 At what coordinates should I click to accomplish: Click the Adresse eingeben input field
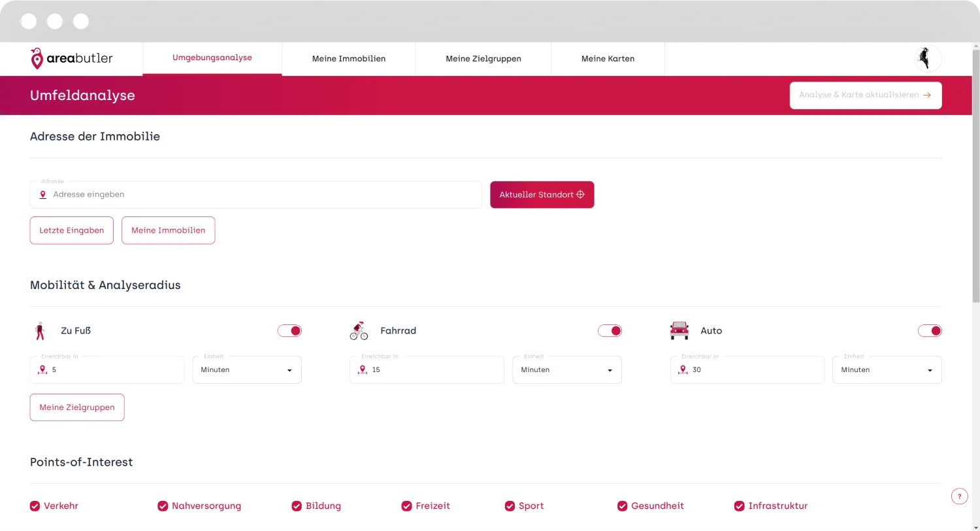pyautogui.click(x=256, y=195)
